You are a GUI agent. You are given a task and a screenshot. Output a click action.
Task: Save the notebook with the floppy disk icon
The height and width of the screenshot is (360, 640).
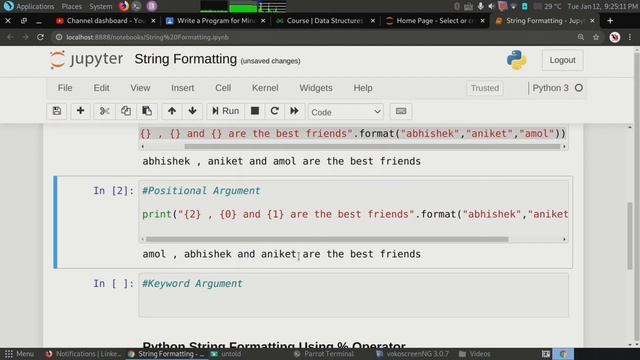click(x=57, y=111)
